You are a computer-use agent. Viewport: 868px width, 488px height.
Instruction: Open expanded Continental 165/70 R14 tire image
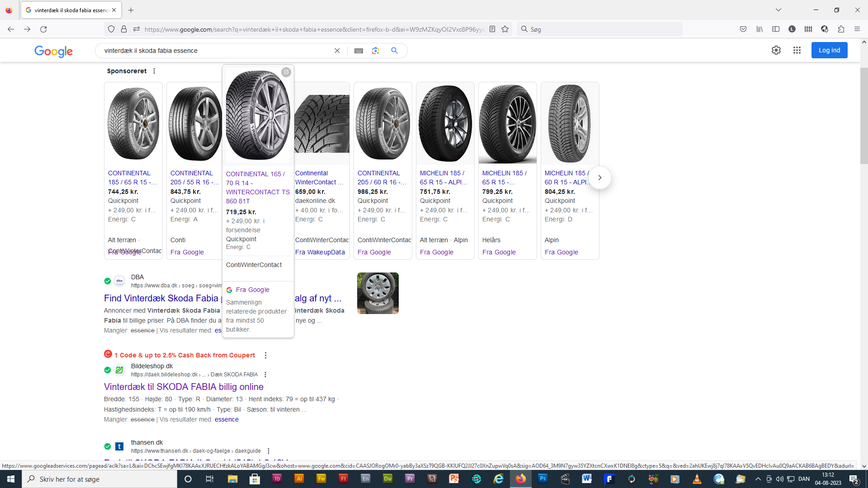click(x=258, y=115)
